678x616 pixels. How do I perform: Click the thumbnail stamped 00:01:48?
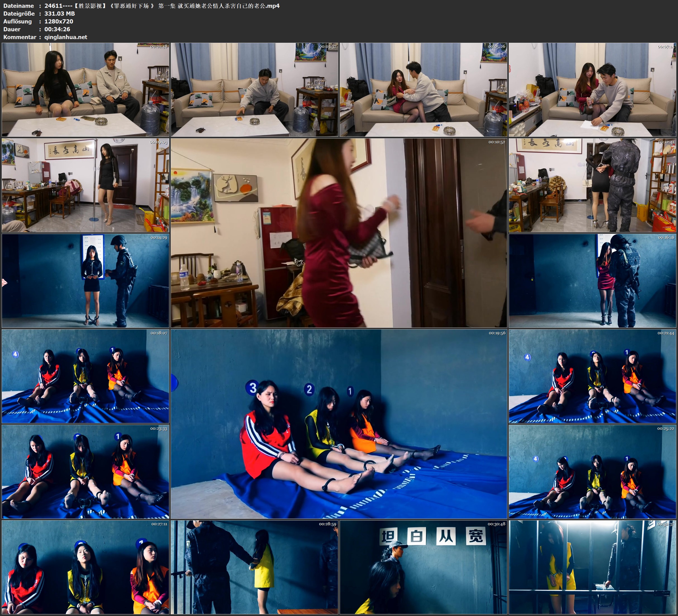[85, 89]
